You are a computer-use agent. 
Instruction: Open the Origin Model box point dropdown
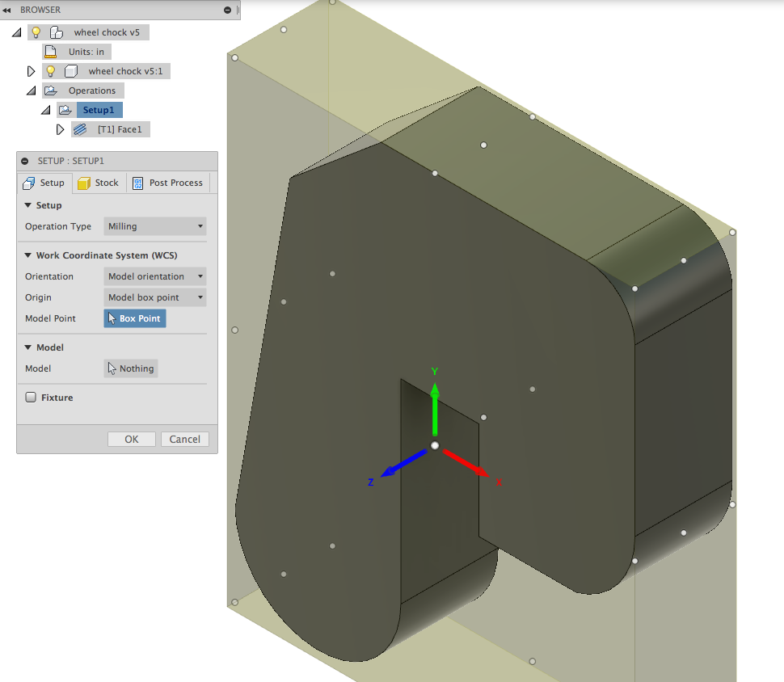(x=155, y=297)
